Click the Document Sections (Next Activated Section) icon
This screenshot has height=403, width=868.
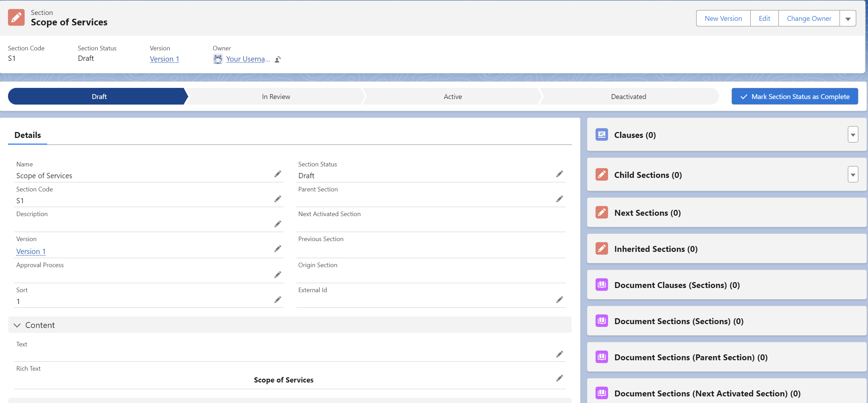click(x=601, y=393)
